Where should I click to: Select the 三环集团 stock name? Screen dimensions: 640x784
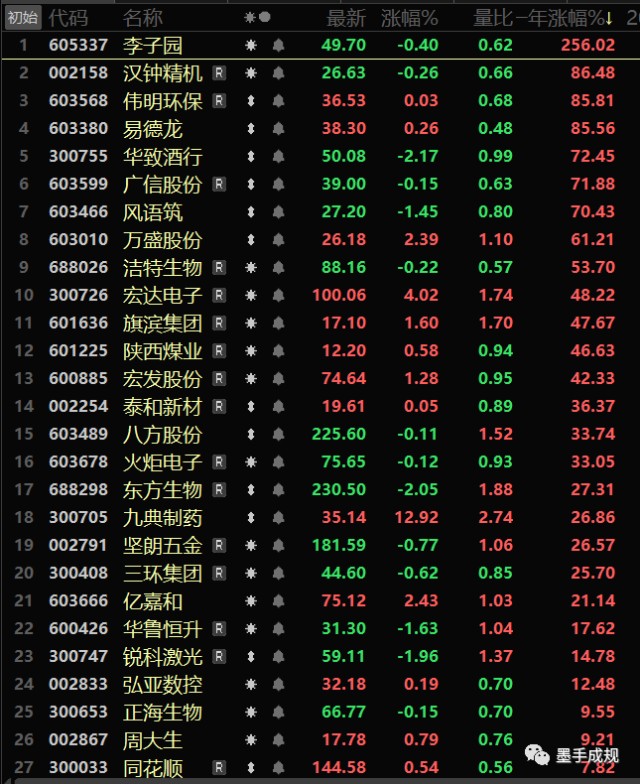163,573
